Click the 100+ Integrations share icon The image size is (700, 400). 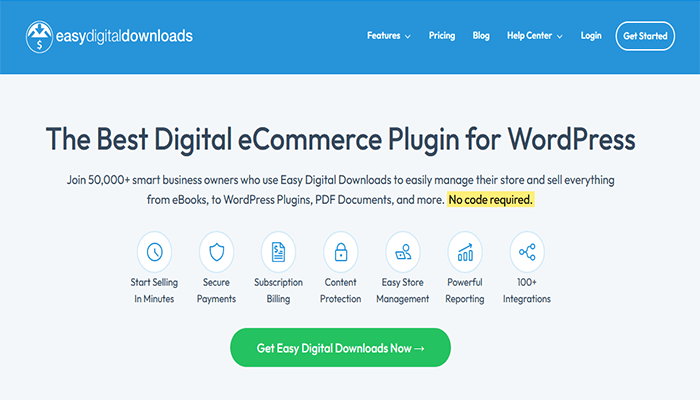click(527, 250)
